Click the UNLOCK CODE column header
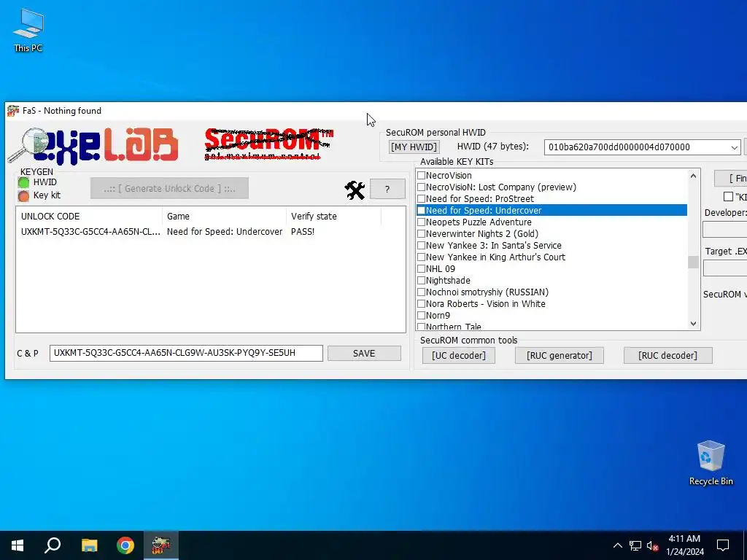Image resolution: width=747 pixels, height=560 pixels. [x=89, y=216]
